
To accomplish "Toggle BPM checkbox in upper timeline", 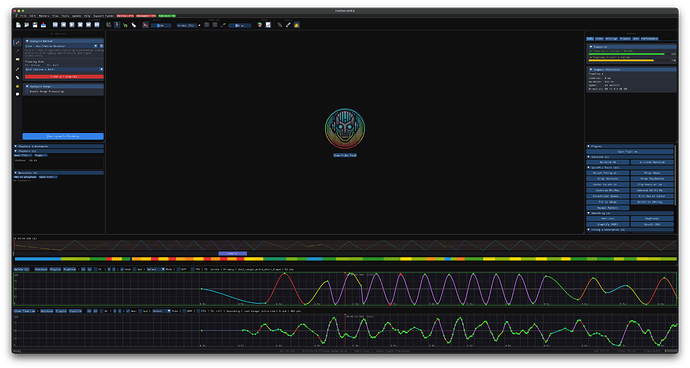I will [x=179, y=269].
